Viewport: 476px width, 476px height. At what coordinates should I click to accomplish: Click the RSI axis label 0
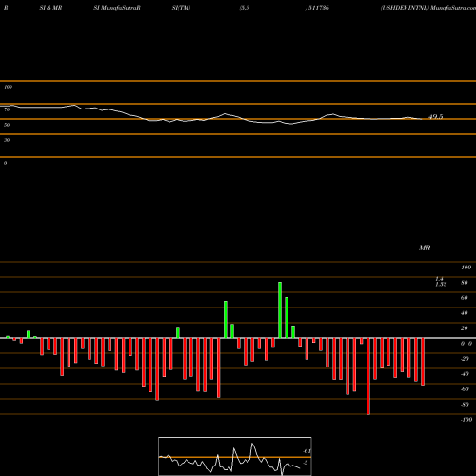[x=5, y=163]
